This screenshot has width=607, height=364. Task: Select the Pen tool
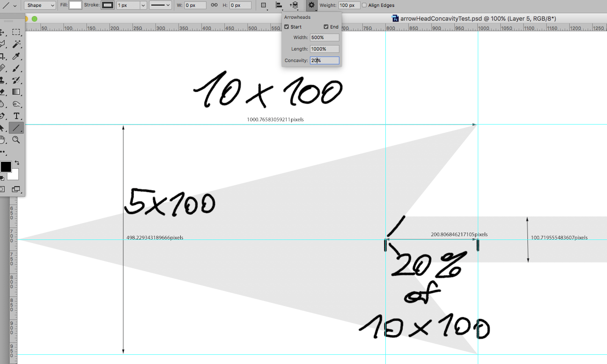[x=2, y=116]
